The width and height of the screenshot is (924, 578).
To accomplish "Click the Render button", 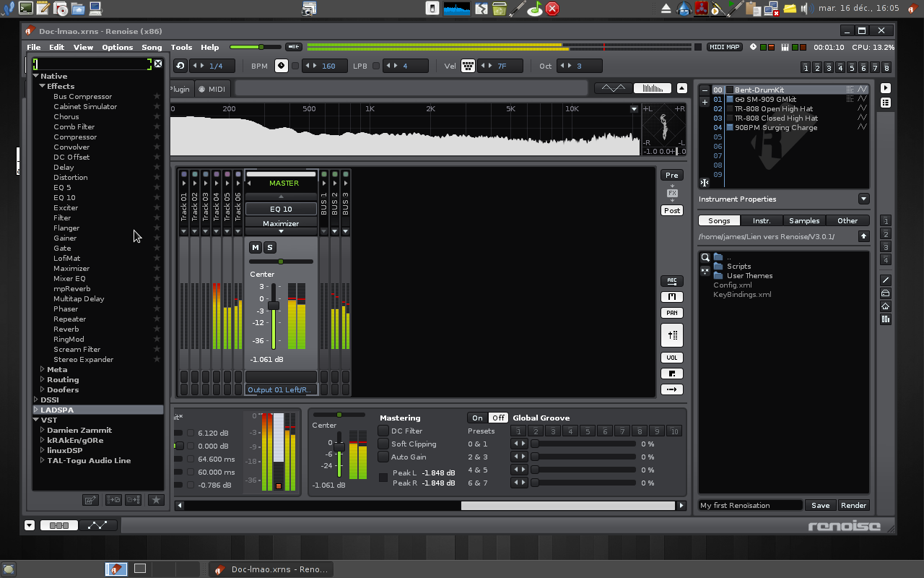I will click(853, 506).
